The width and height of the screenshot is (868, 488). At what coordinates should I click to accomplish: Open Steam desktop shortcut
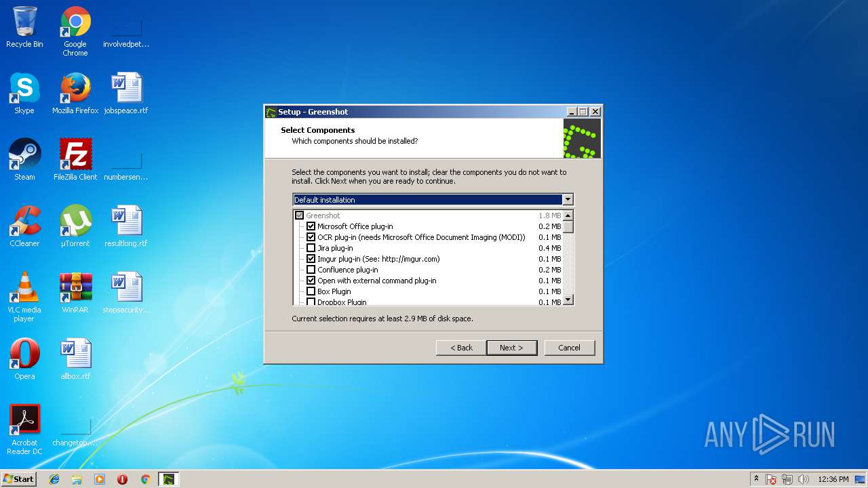[24, 161]
